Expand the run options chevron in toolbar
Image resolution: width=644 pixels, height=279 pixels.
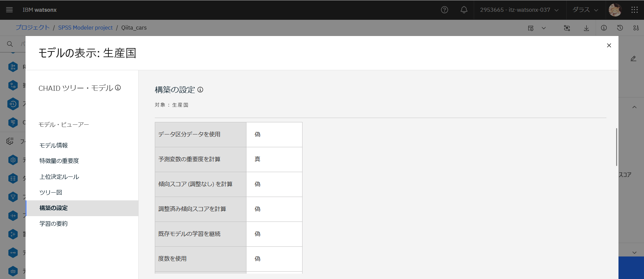coord(544,28)
